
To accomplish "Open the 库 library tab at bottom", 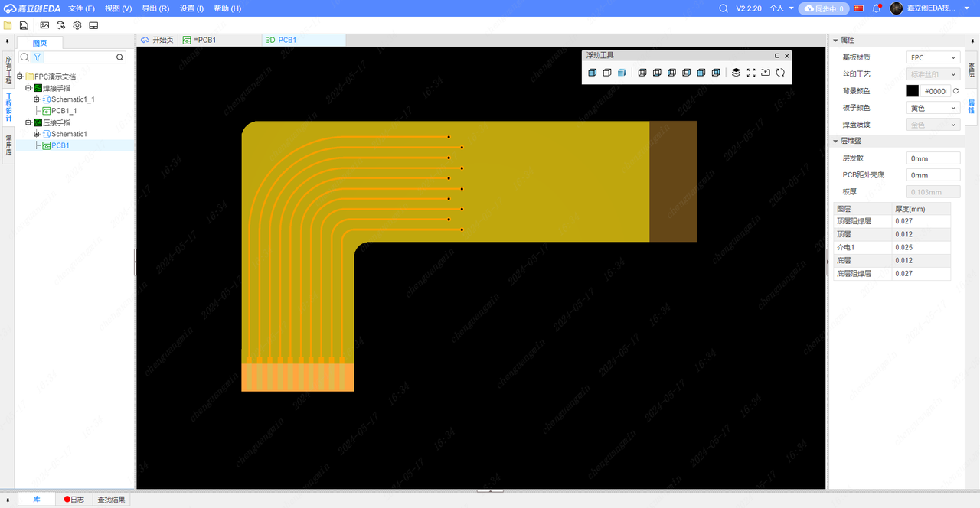I will point(36,500).
